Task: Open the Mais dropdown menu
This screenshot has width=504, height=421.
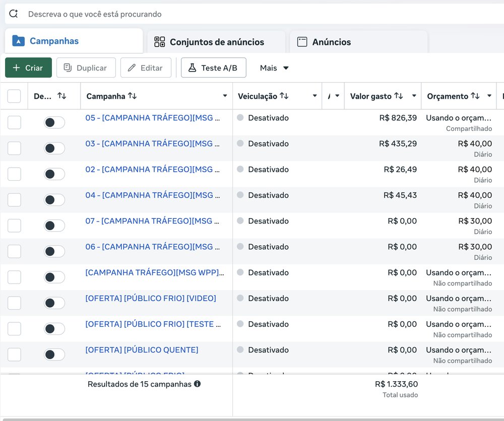Action: [x=274, y=68]
